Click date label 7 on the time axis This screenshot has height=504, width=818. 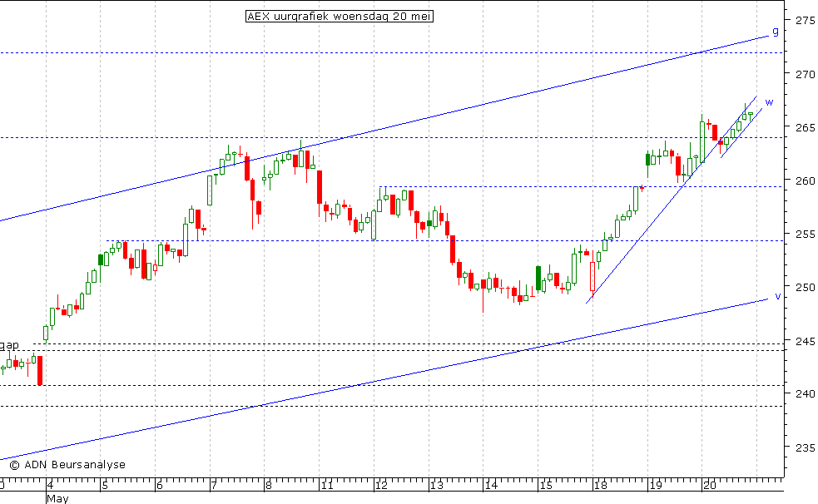point(214,485)
